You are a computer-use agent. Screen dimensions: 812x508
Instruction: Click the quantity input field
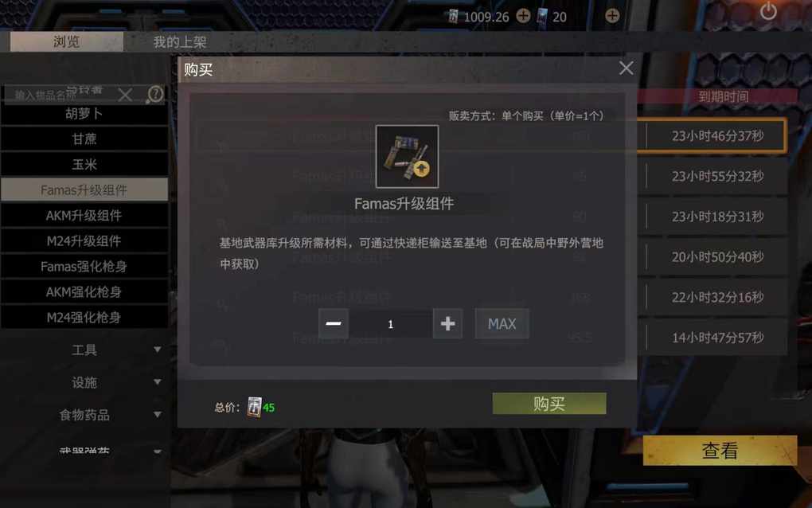[x=390, y=323]
